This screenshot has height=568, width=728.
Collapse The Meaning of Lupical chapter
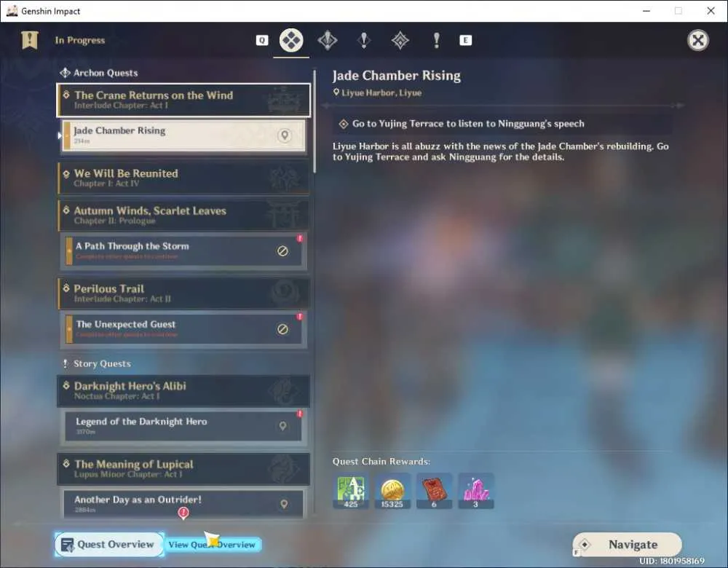point(183,469)
